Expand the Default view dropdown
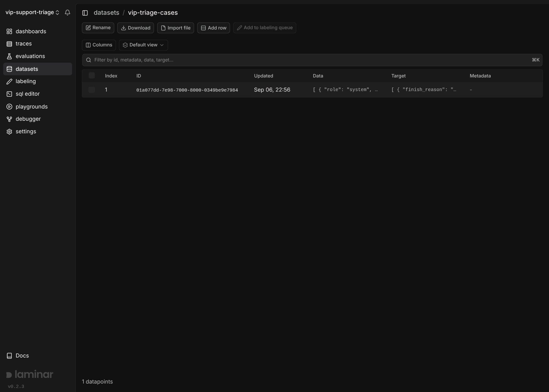Screen dimensions: 549x392 143,45
